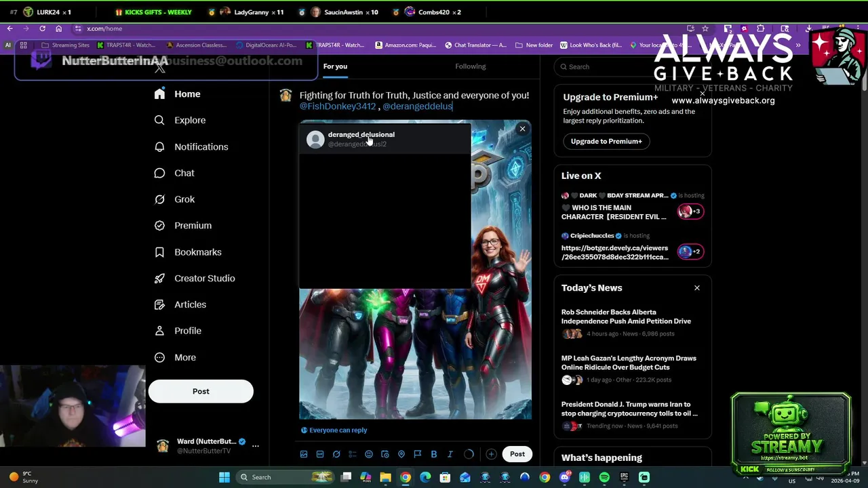868x488 pixels.
Task: Open Microsoft Store from taskbar
Action: [445, 477]
